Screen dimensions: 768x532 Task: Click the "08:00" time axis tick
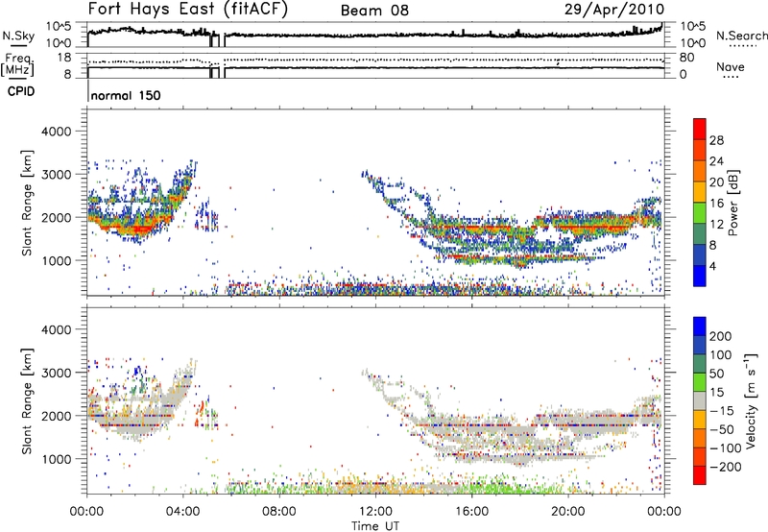click(279, 512)
